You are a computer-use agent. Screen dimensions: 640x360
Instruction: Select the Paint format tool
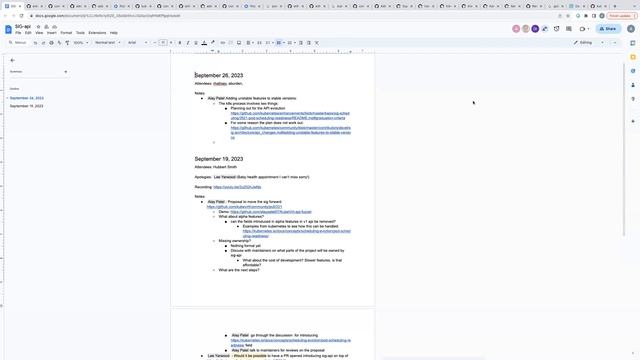[x=67, y=42]
